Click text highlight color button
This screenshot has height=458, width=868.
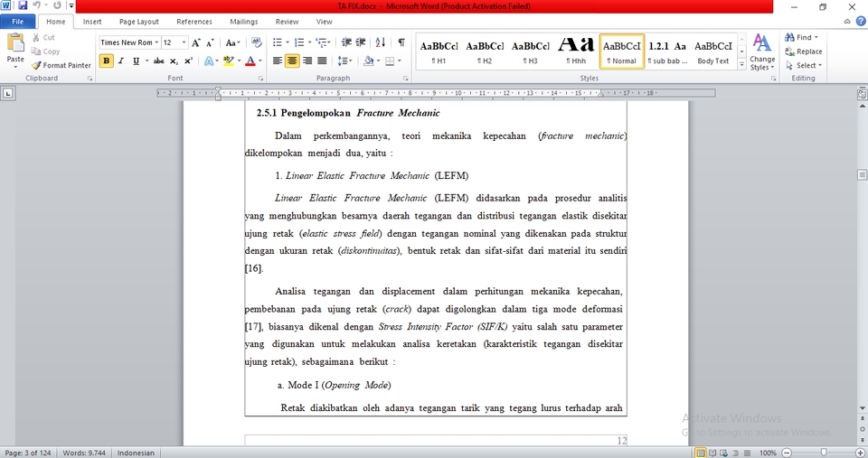pos(229,61)
